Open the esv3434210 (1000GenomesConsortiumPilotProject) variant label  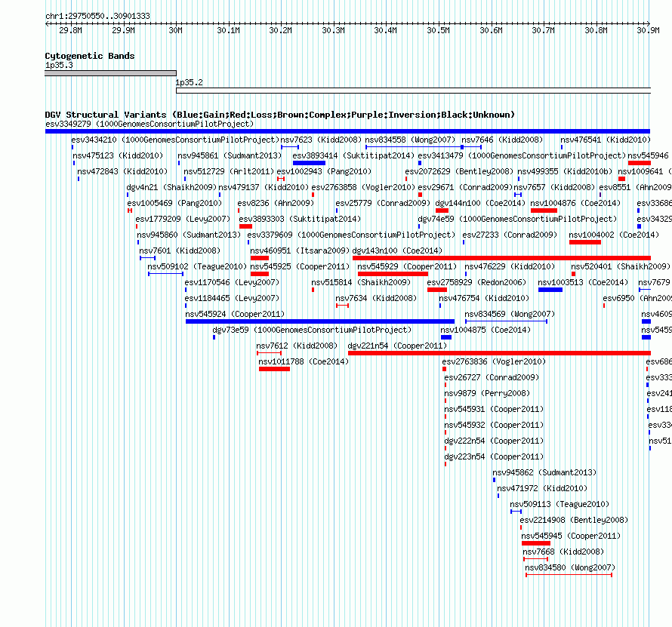pos(175,140)
